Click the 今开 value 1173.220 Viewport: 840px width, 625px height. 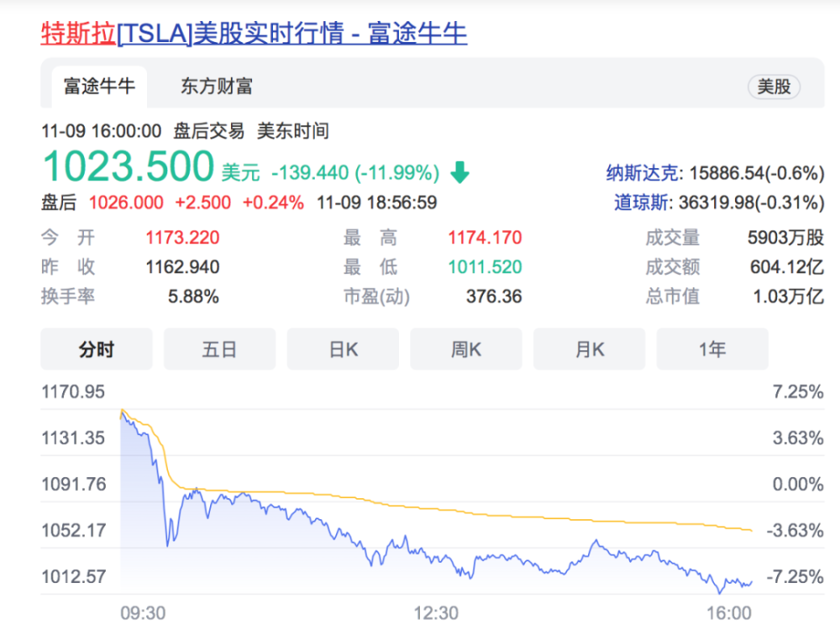pos(182,237)
